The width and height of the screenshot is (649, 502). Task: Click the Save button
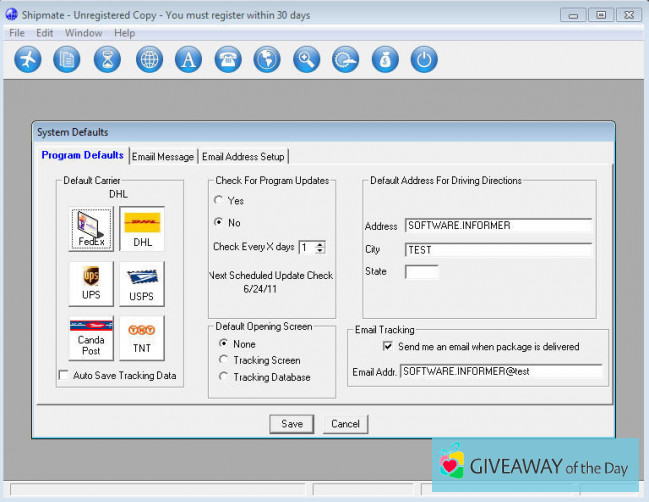291,424
